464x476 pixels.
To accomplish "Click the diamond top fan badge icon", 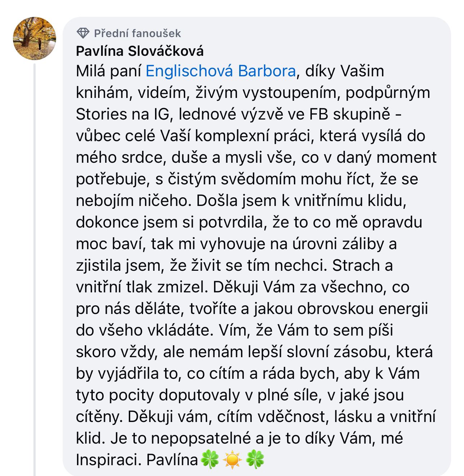I will (83, 33).
